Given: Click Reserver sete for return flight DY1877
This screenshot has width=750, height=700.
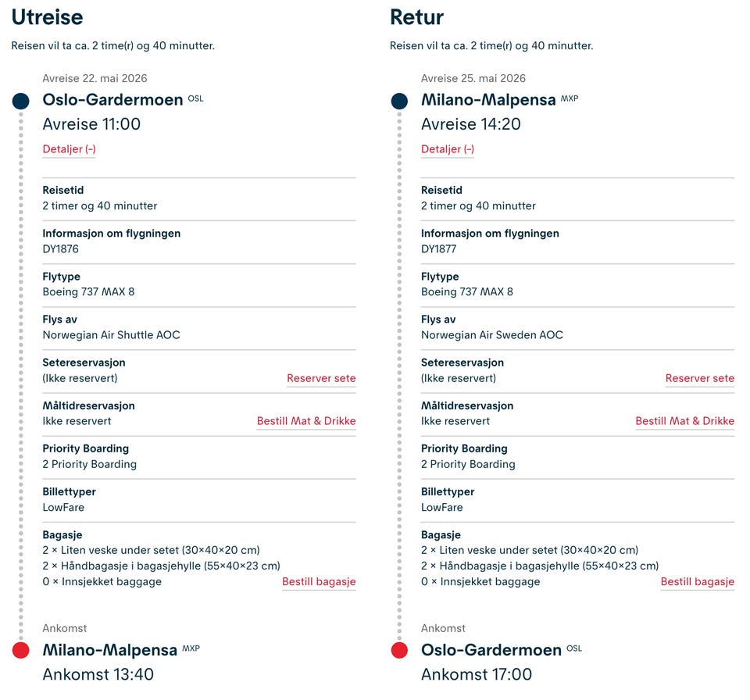Looking at the screenshot, I should (x=699, y=378).
